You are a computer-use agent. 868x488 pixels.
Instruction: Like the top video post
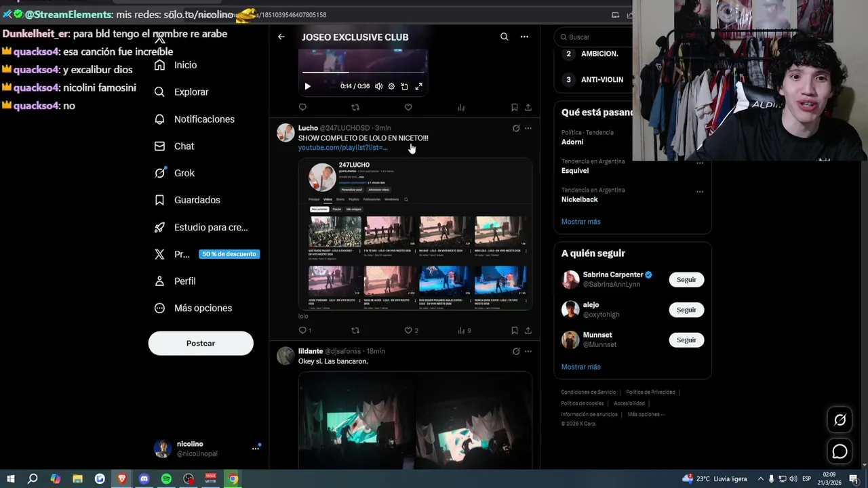coord(408,107)
